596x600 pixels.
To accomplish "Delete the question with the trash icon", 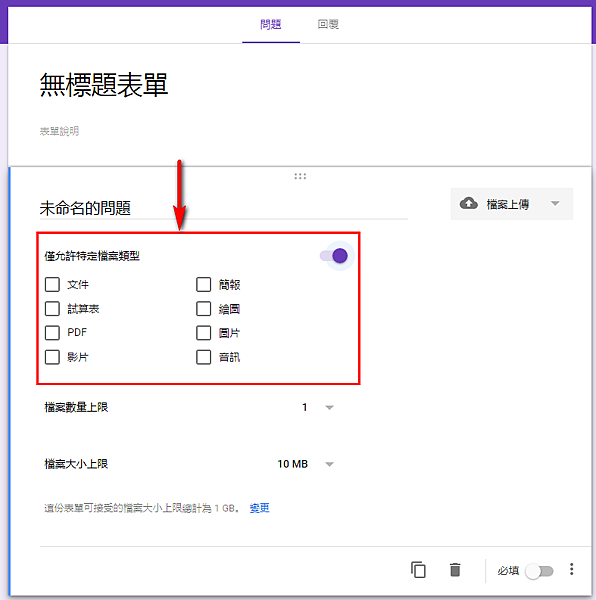I will tap(455, 570).
